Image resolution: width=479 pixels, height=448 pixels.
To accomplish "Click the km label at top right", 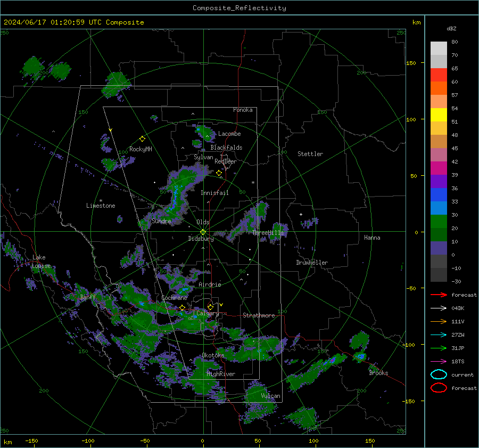I will pyautogui.click(x=416, y=22).
